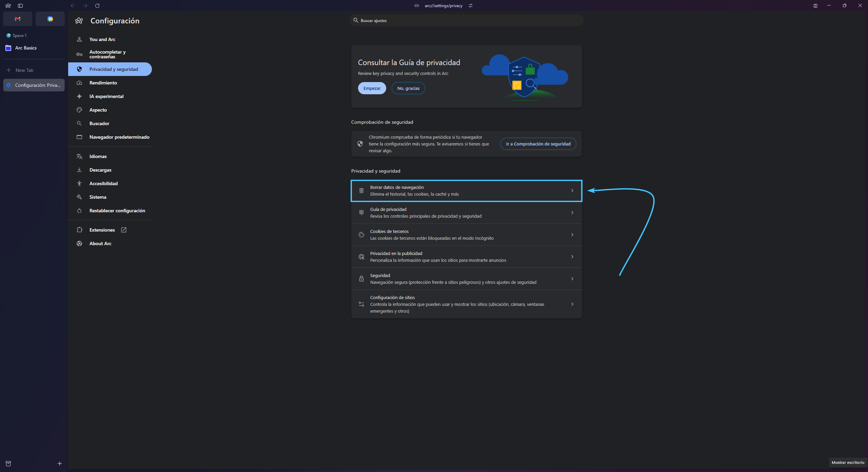The image size is (868, 472).
Task: Click the site controls sliders icon
Action: (x=471, y=6)
